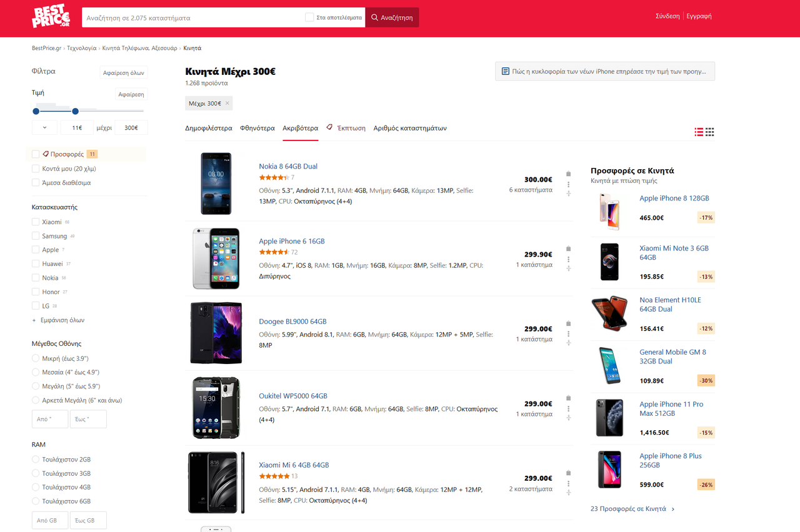This screenshot has height=532, width=800.
Task: Click shopping bag icon for Xiaomi Mi 6
Action: point(568,473)
